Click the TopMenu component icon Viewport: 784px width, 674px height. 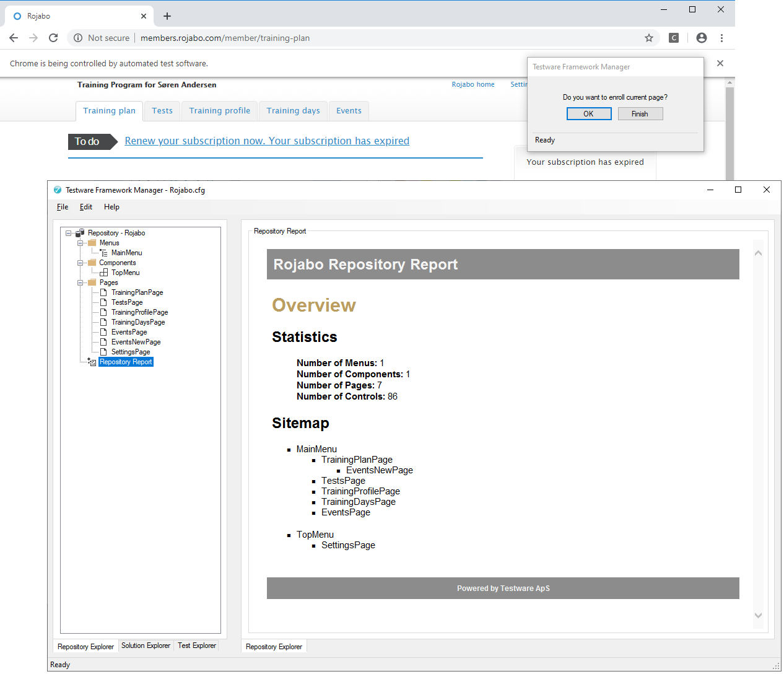pyautogui.click(x=103, y=273)
